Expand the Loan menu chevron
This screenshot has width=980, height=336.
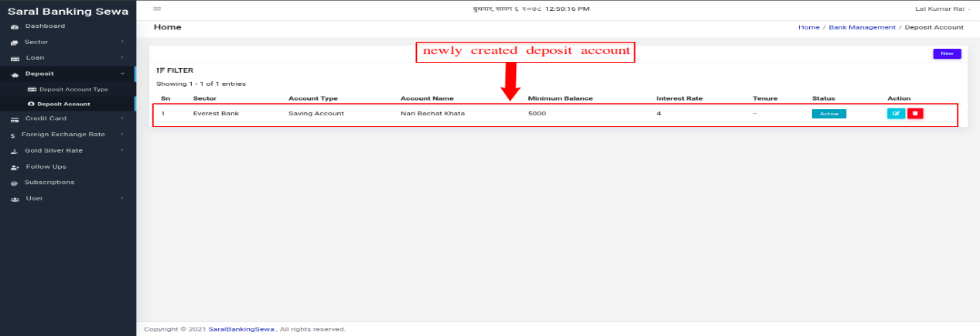(x=122, y=57)
